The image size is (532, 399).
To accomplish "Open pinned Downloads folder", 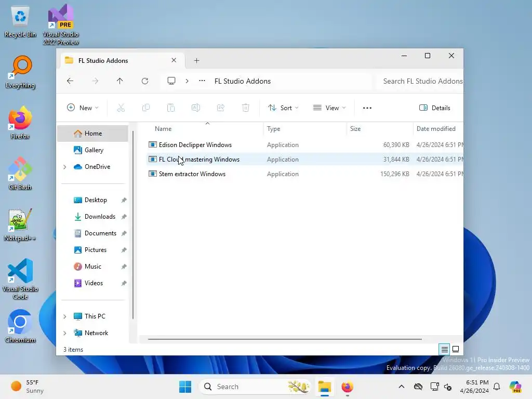I will (100, 217).
